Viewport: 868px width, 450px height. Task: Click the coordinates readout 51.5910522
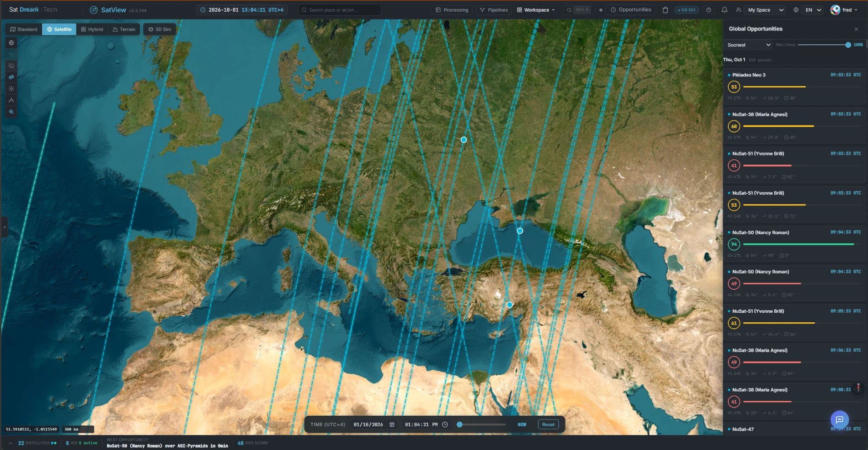tap(31, 429)
